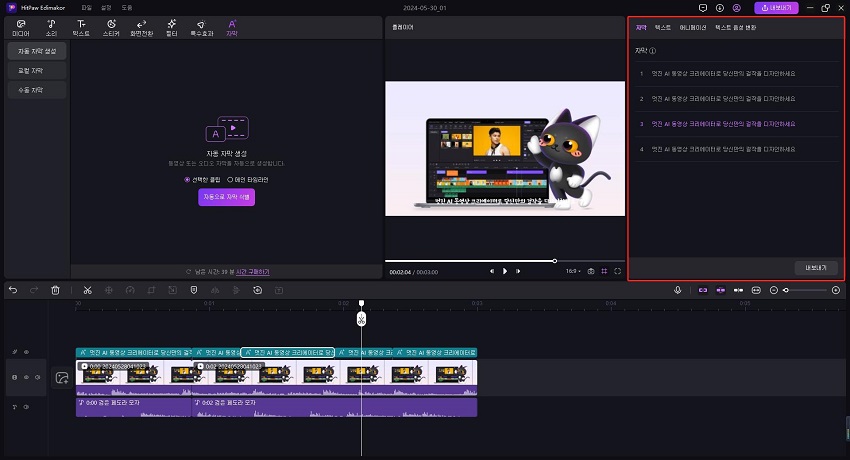
Task: Click the 시간 구매하기 link
Action: pyautogui.click(x=253, y=272)
